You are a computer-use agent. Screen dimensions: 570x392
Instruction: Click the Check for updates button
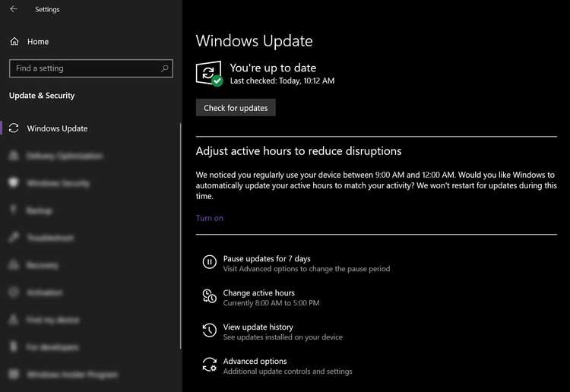tap(236, 108)
